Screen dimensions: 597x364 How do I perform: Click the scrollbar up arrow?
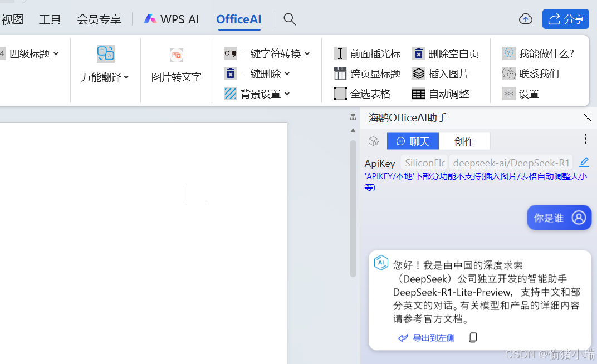pos(353,130)
